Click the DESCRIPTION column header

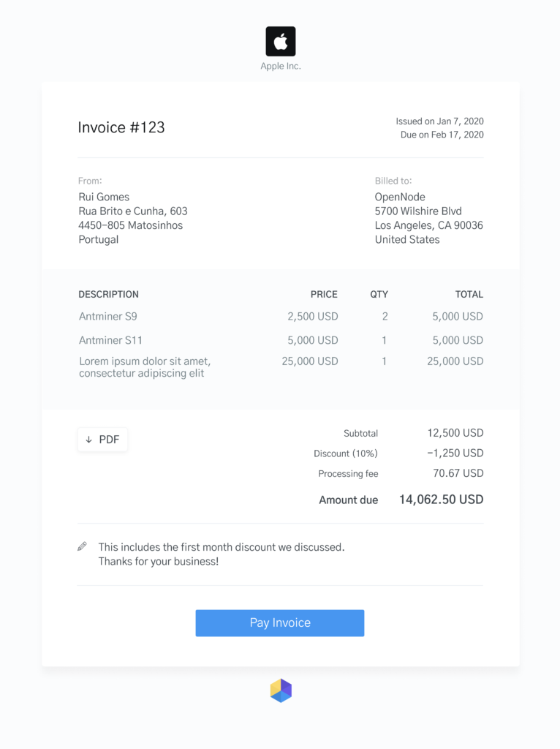pos(108,294)
